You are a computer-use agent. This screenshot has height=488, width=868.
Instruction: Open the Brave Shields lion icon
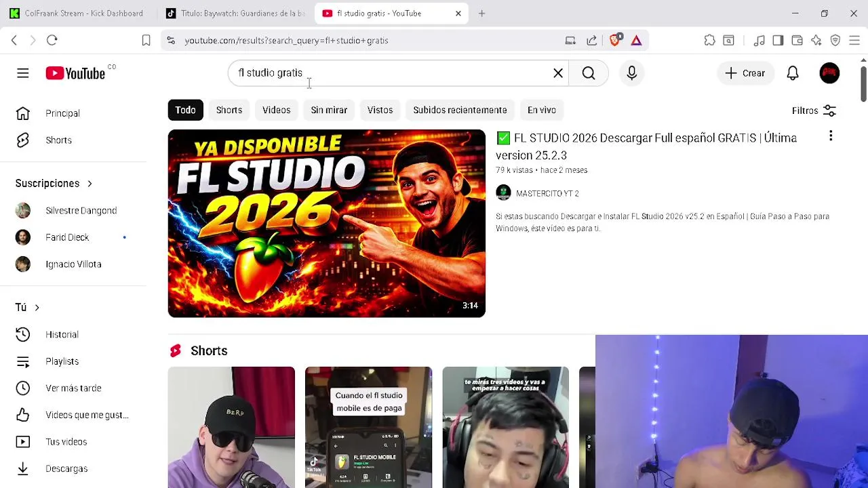coord(615,40)
